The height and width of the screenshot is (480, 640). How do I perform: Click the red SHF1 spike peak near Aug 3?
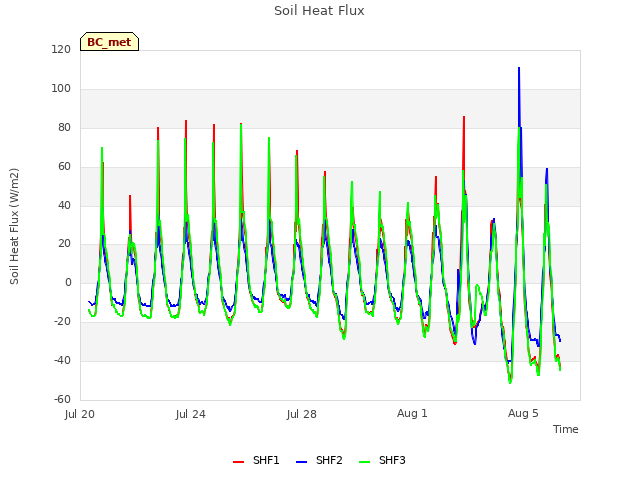coord(464,117)
